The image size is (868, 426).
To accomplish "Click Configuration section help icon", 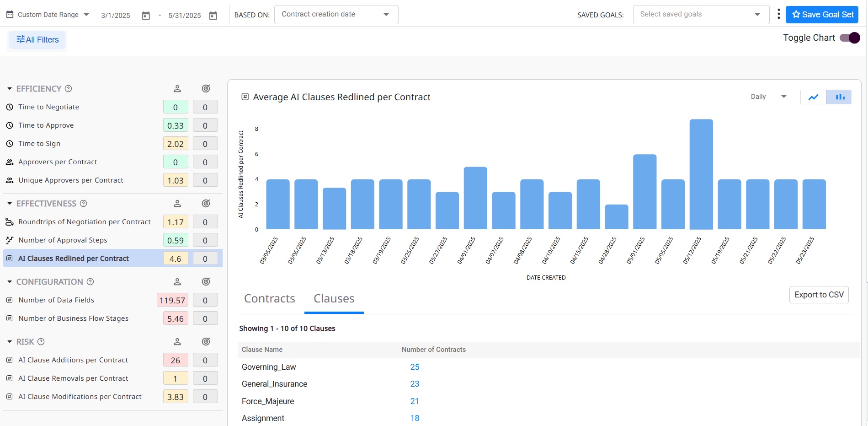I will click(91, 282).
